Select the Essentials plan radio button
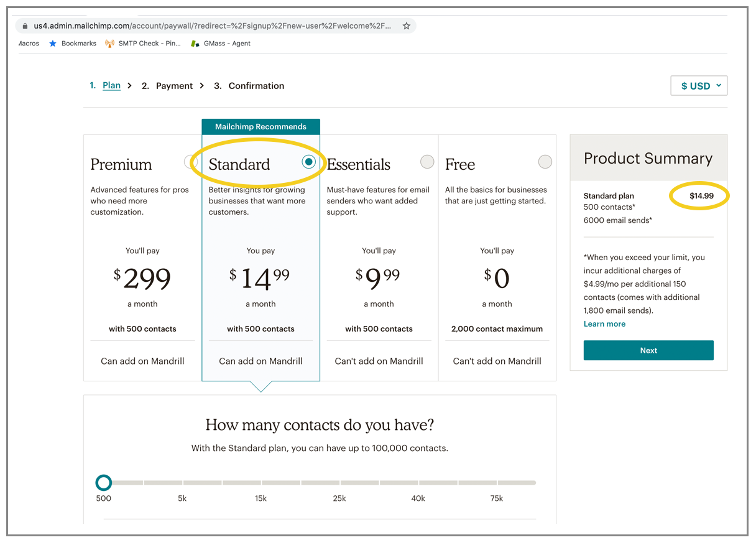Image resolution: width=756 pixels, height=545 pixels. click(x=427, y=162)
